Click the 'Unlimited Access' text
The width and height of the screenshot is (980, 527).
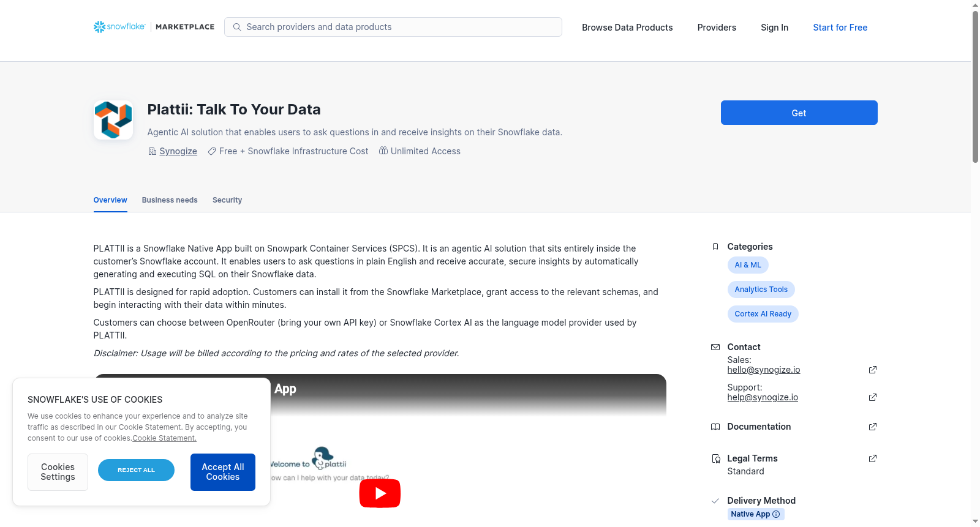(426, 151)
